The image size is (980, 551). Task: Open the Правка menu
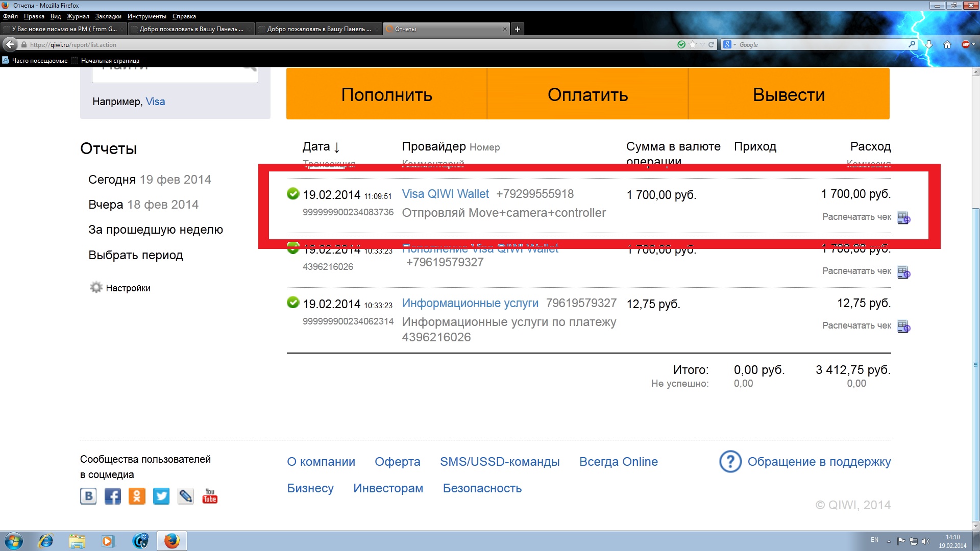[34, 16]
